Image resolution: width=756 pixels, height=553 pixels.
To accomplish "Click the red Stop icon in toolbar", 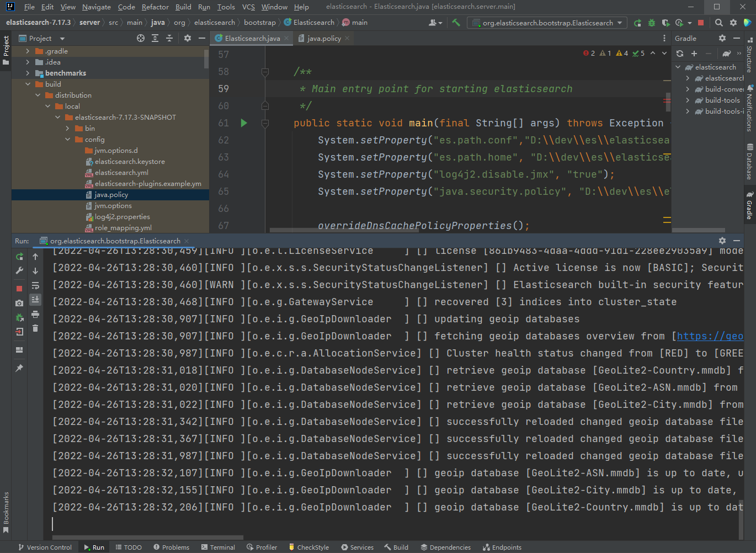I will click(701, 23).
